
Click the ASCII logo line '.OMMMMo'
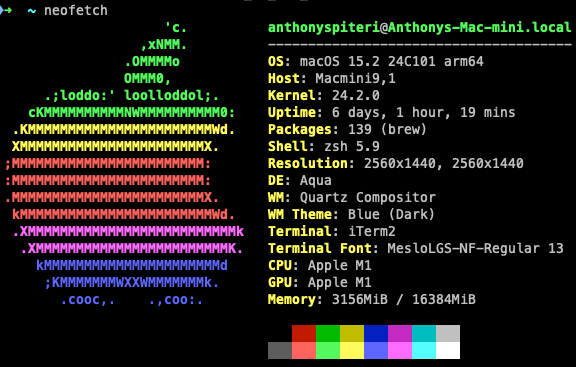point(152,61)
